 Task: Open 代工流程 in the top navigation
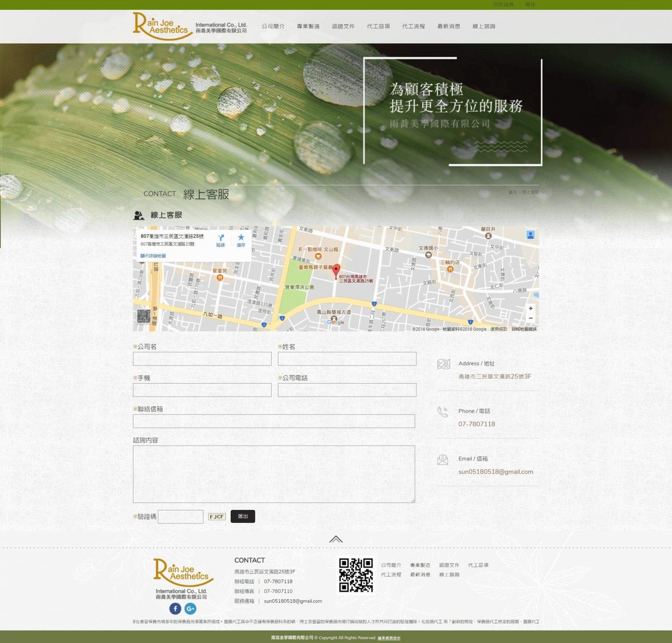pyautogui.click(x=413, y=26)
